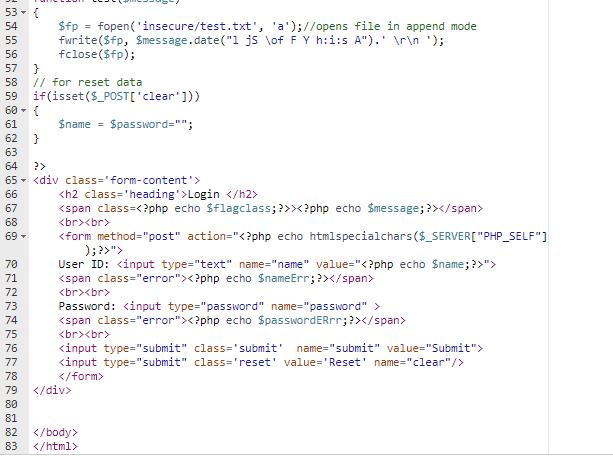This screenshot has width=613, height=456.
Task: Collapse the code fold at line 60
Action: point(23,111)
